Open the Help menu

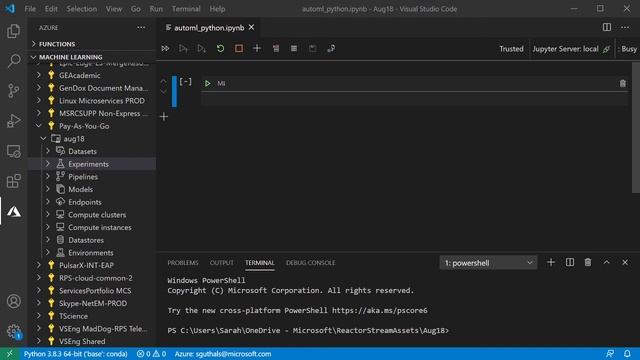tap(217, 9)
